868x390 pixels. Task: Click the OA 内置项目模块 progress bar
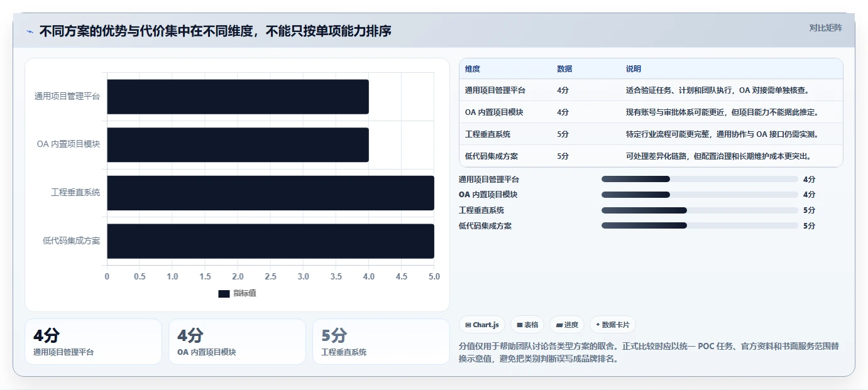tap(699, 195)
